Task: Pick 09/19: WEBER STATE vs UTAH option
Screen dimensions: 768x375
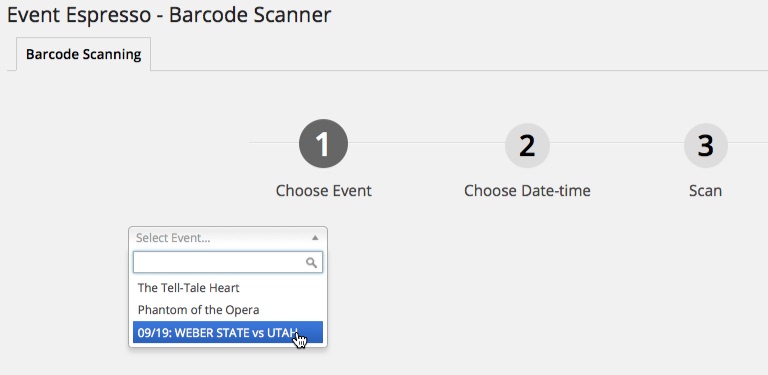Action: tap(228, 332)
